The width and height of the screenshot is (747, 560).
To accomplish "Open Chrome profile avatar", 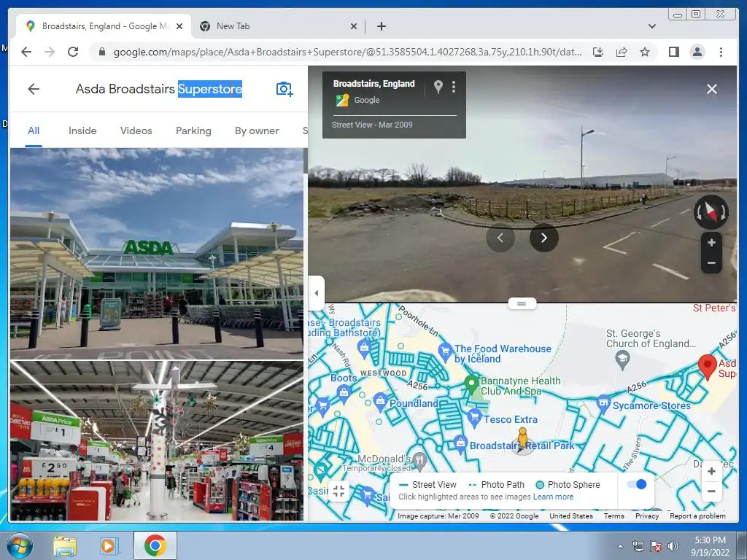I will [697, 52].
